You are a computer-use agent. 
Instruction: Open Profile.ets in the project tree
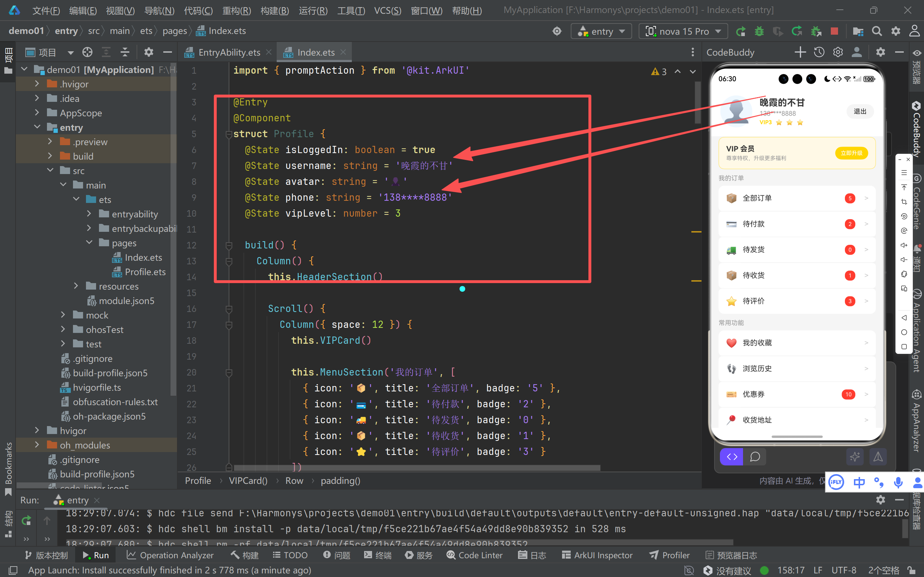145,272
